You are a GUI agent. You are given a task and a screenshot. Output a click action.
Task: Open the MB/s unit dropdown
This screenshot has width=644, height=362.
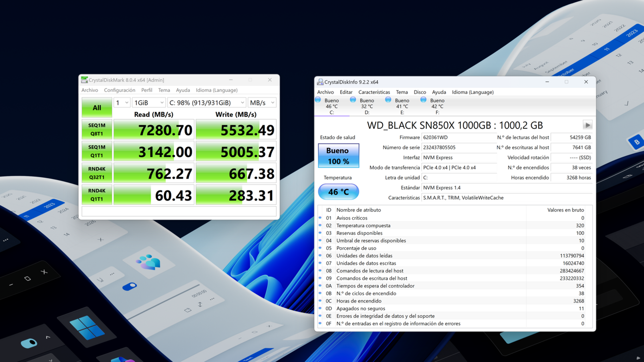262,102
